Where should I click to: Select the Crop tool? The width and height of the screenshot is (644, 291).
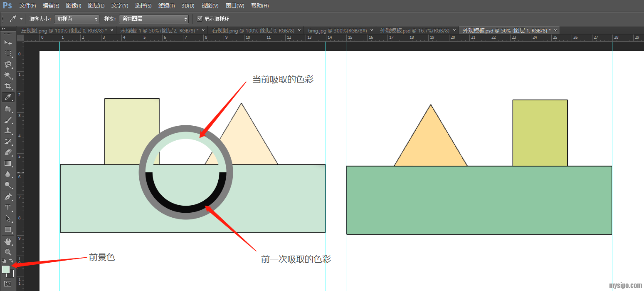point(7,86)
